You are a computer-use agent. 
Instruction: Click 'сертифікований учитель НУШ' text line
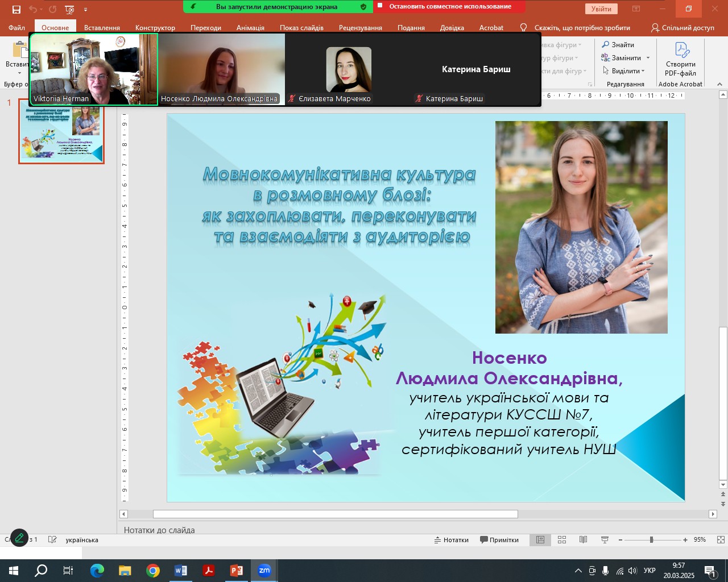509,449
